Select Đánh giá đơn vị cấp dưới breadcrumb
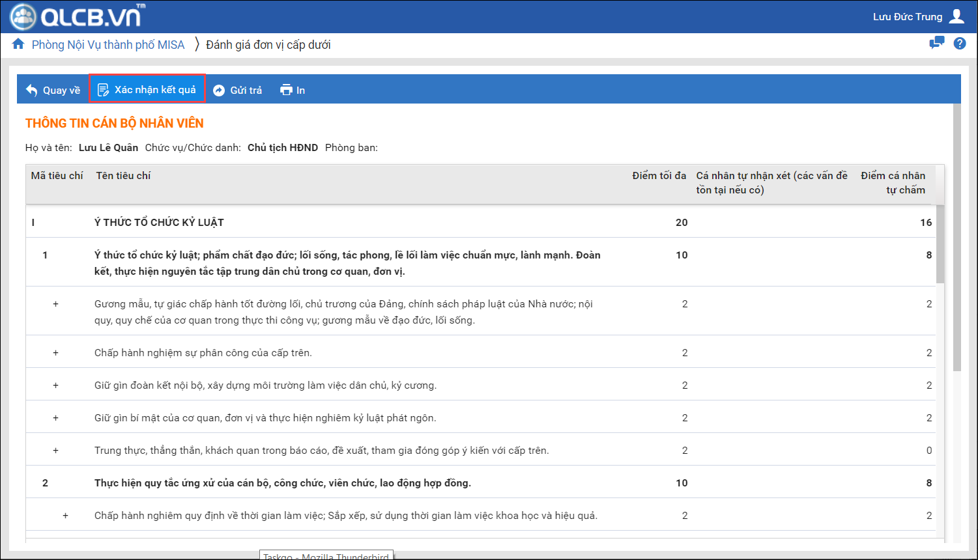978x560 pixels. pos(268,45)
